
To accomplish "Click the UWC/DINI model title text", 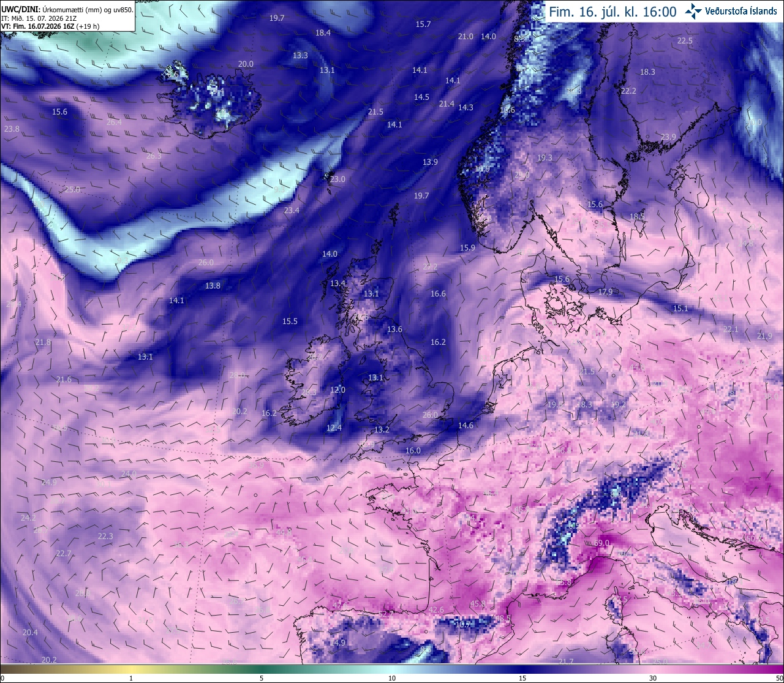I will pyautogui.click(x=21, y=9).
